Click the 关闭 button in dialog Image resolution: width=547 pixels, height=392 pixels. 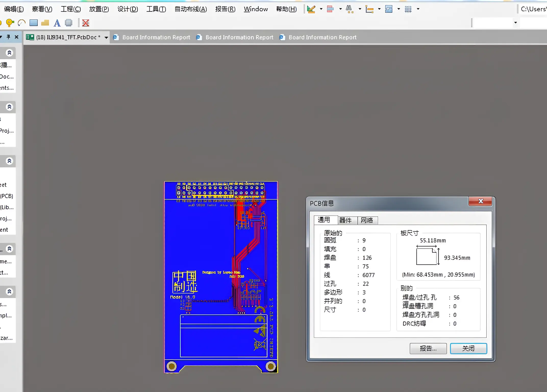coord(468,348)
